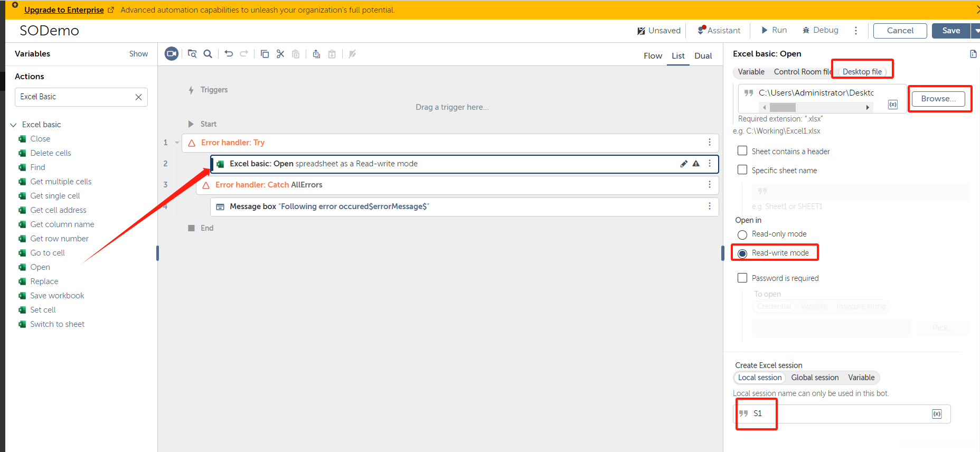
Task: Click the cut scissors icon
Action: point(280,54)
